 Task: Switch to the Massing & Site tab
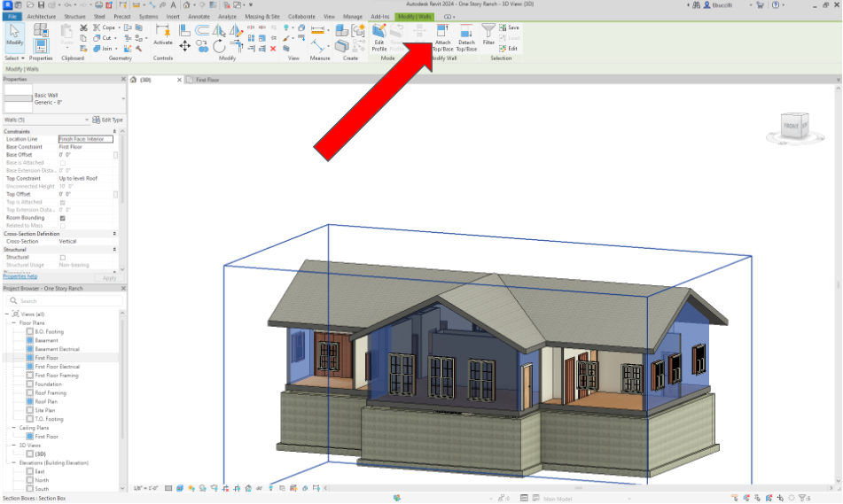(x=262, y=17)
